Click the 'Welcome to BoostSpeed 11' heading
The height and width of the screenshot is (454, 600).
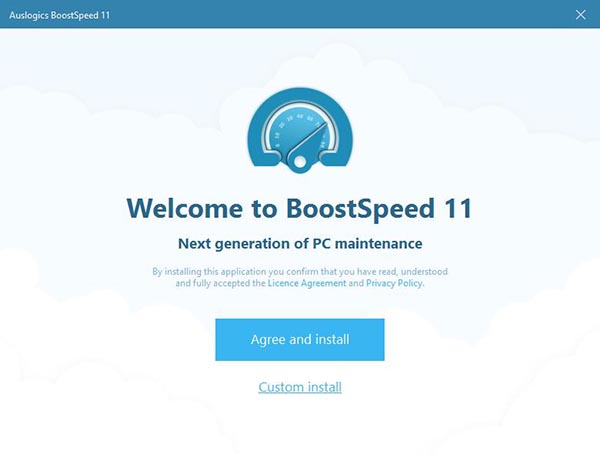point(300,209)
